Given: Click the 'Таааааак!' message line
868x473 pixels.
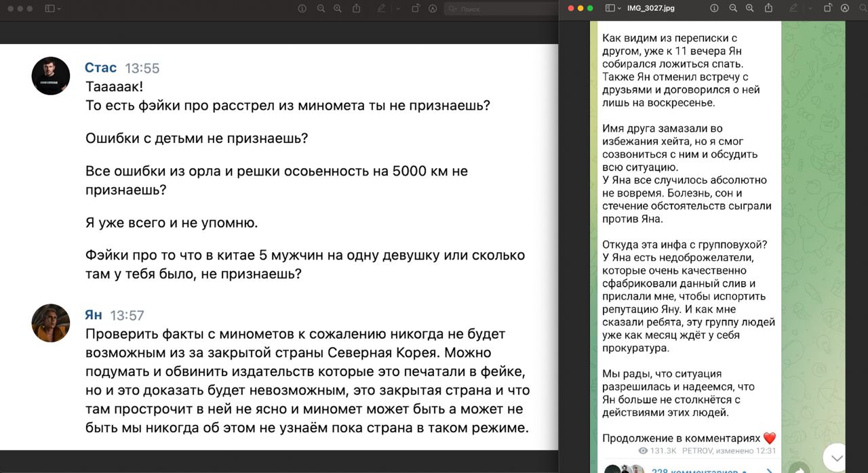Looking at the screenshot, I should (115, 87).
